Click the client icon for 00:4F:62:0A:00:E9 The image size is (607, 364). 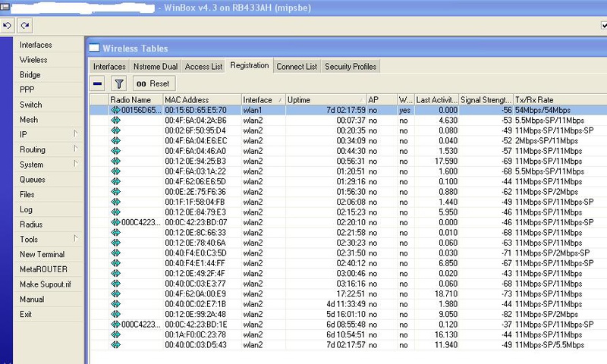pos(115,293)
